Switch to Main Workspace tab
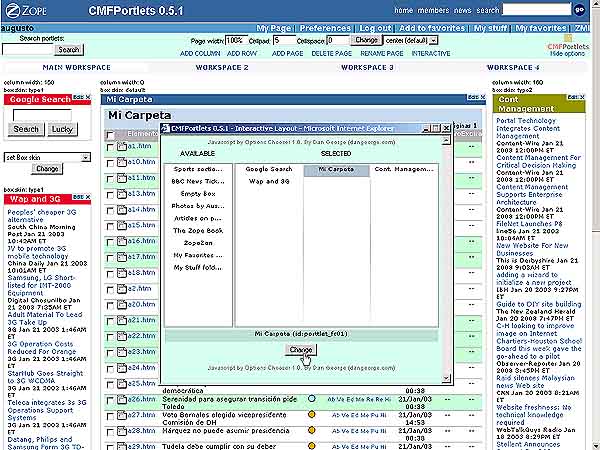The image size is (600, 450). pyautogui.click(x=77, y=67)
